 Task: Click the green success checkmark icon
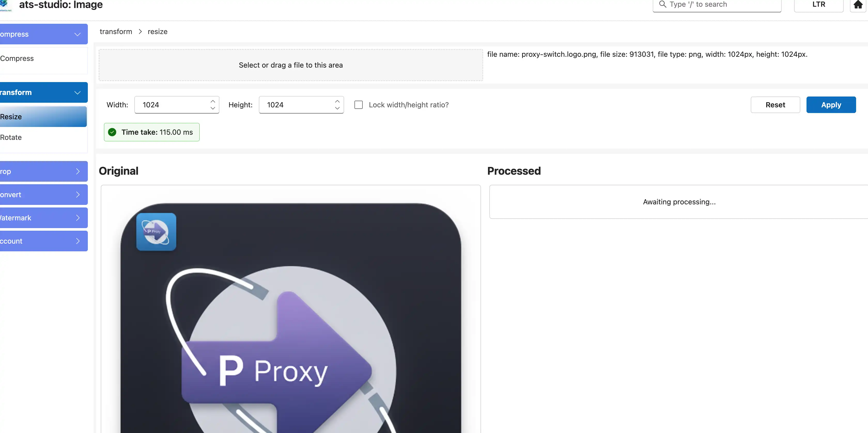click(112, 132)
